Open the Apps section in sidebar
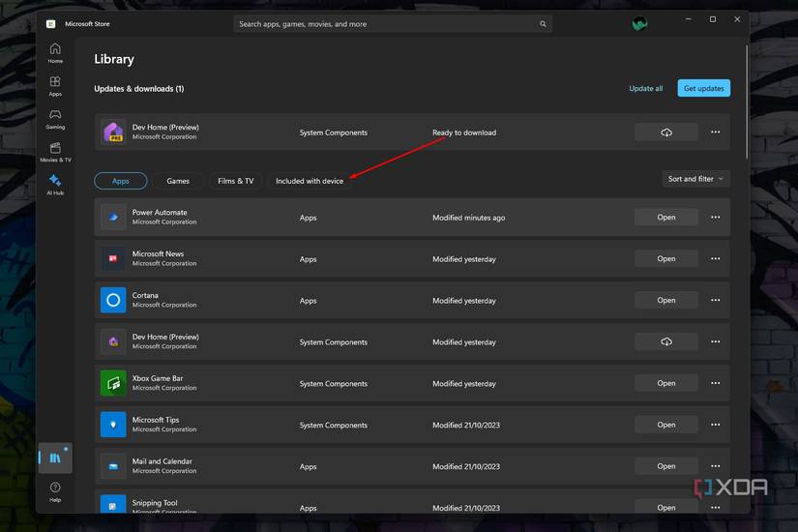 [x=55, y=86]
